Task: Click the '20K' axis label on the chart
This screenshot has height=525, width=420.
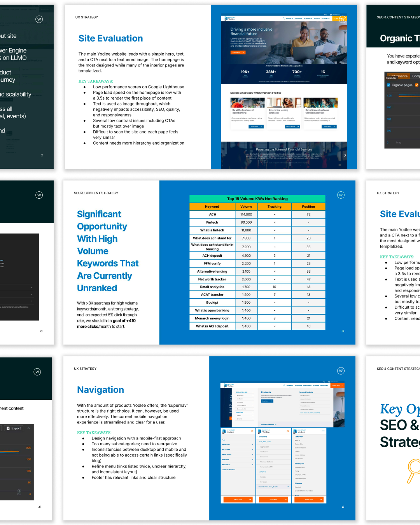Action: (28, 448)
